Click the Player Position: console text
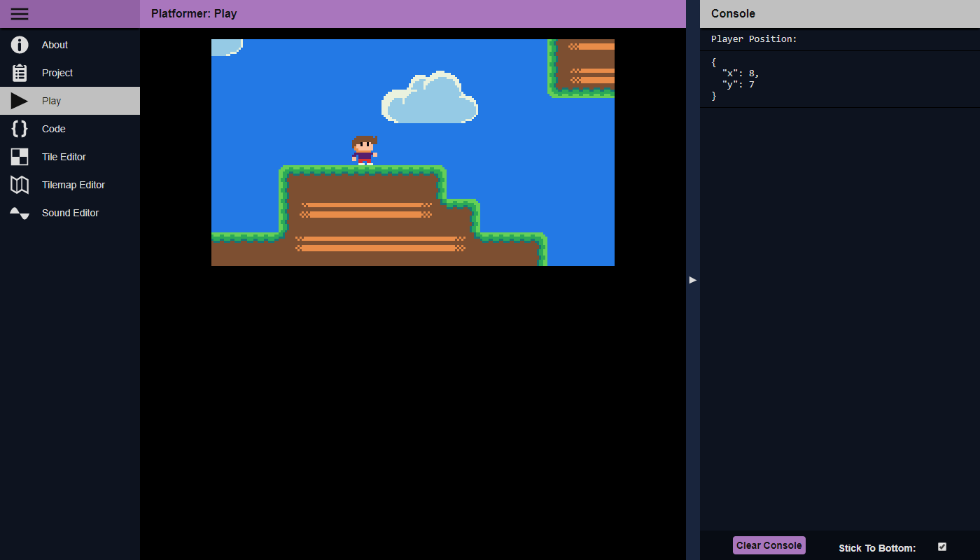The width and height of the screenshot is (980, 560). [x=754, y=39]
